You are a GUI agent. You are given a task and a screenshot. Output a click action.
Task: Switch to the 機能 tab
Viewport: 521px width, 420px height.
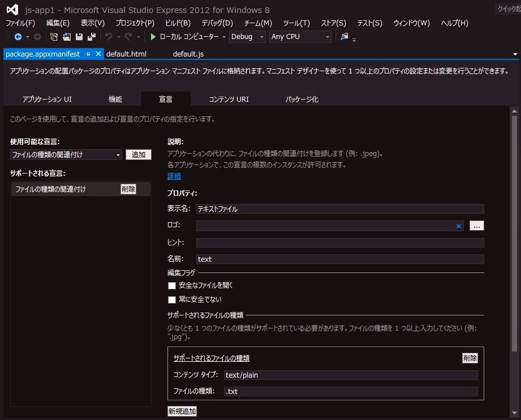coord(115,99)
